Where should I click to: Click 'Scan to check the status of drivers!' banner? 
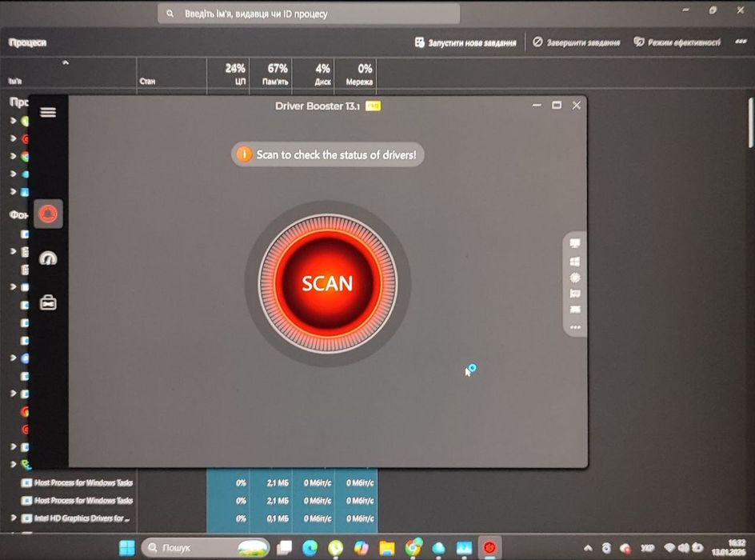coord(327,154)
